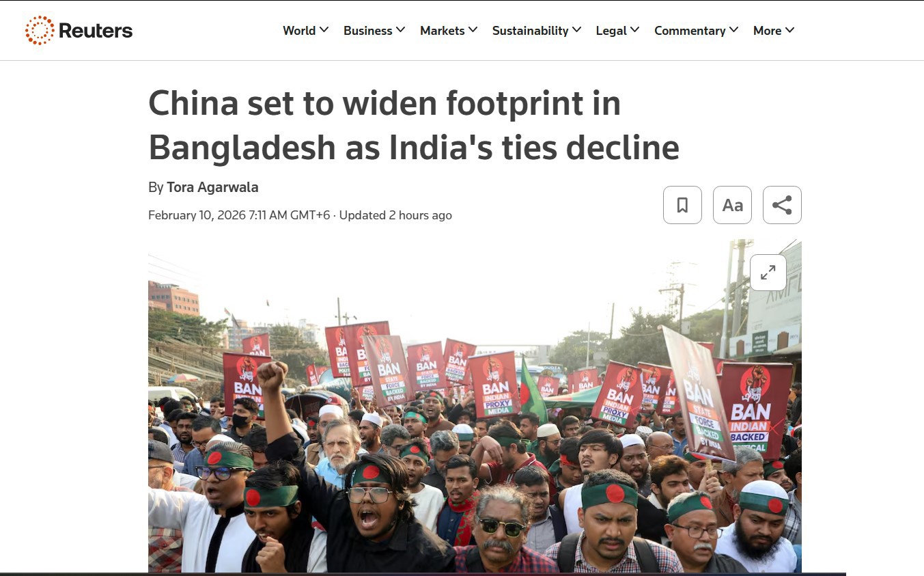The width and height of the screenshot is (924, 576).
Task: Open text size options via Aa icon
Action: click(x=732, y=205)
